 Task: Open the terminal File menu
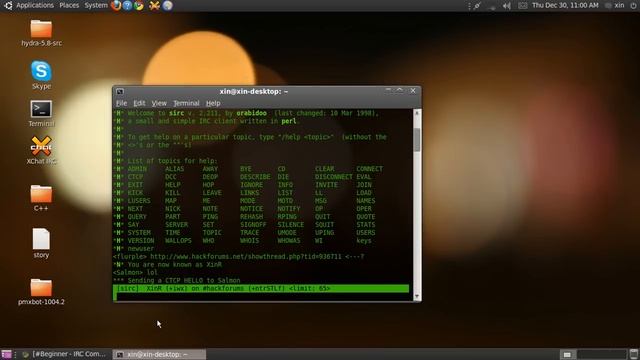click(121, 103)
